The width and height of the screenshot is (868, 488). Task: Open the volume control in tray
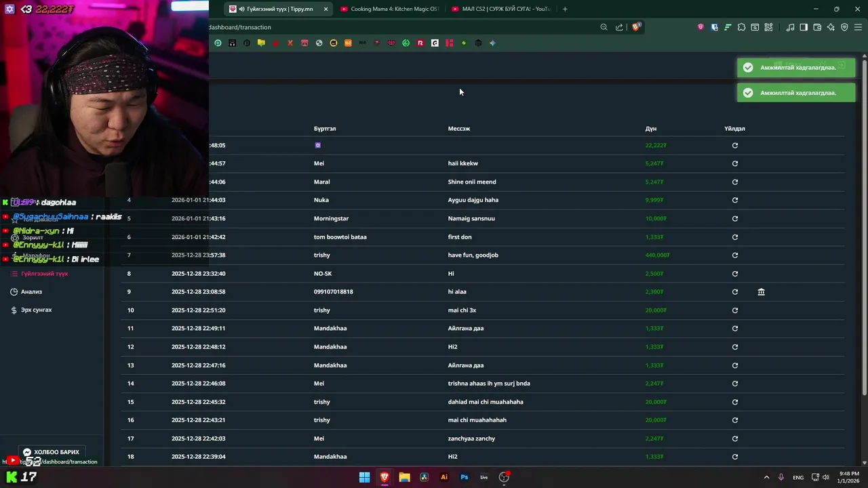pos(826,477)
